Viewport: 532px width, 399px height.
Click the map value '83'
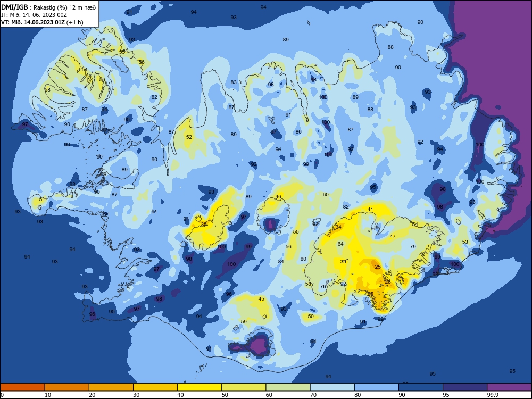point(234,82)
